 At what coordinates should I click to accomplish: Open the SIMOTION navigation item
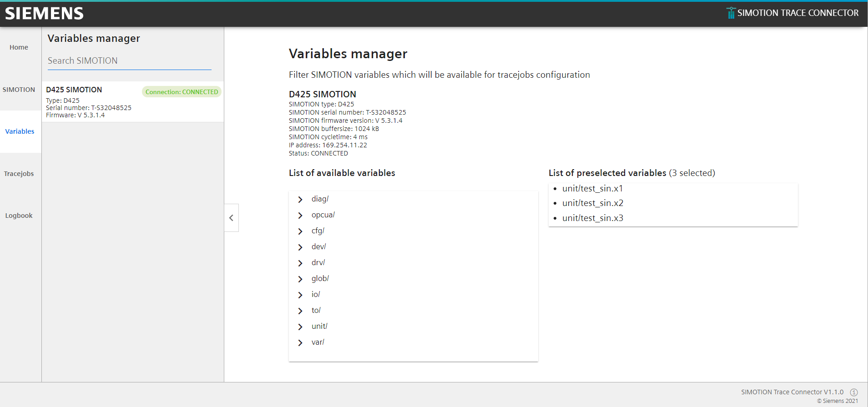point(19,90)
